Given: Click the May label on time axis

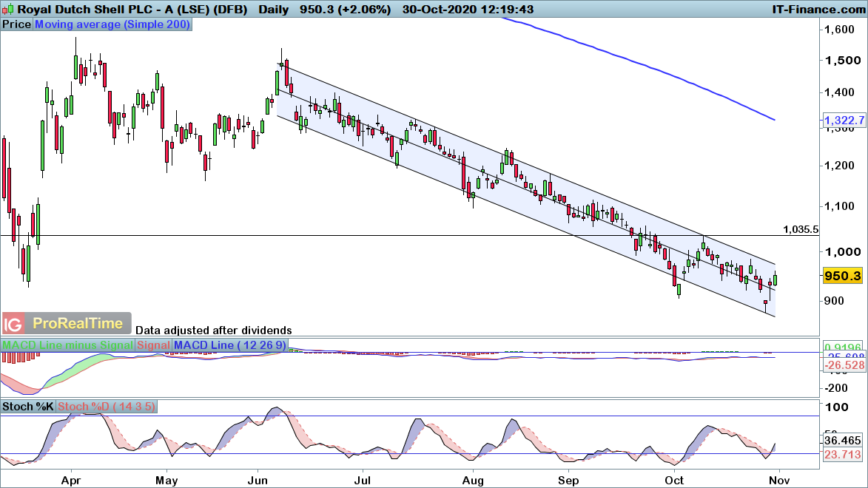Looking at the screenshot, I should tap(166, 481).
